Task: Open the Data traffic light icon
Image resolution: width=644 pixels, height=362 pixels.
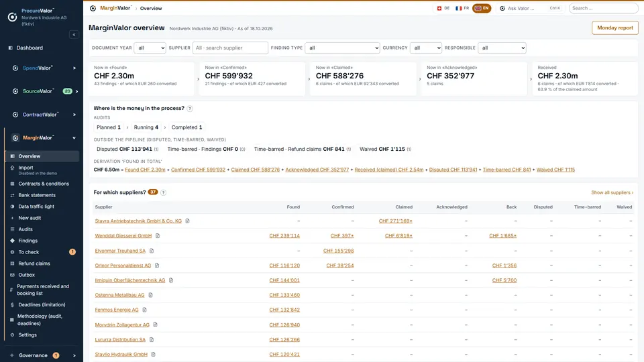Action: [x=12, y=206]
